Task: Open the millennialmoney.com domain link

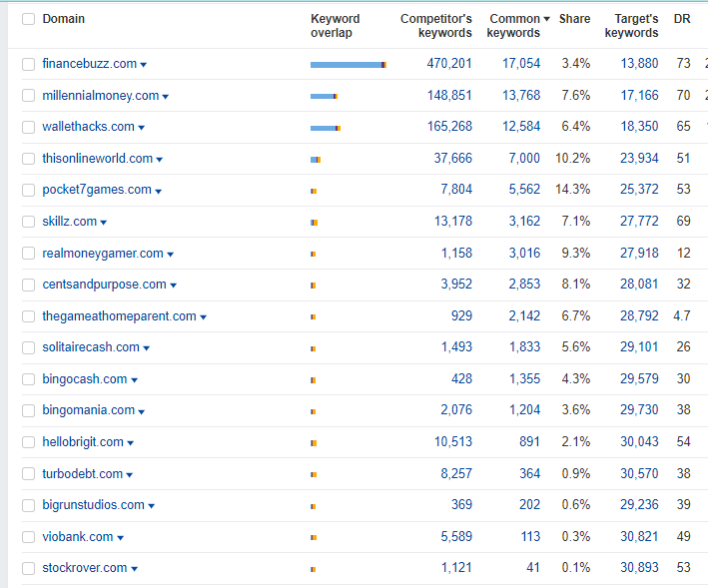Action: (101, 96)
